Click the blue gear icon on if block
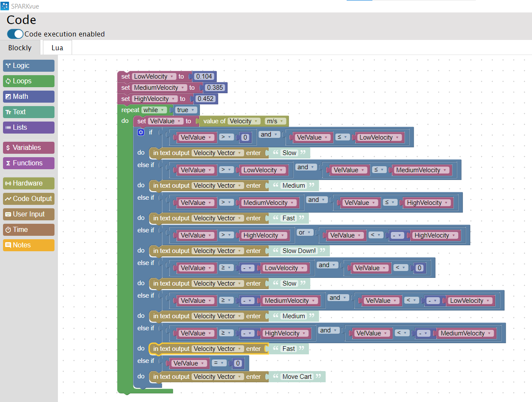 coord(141,132)
